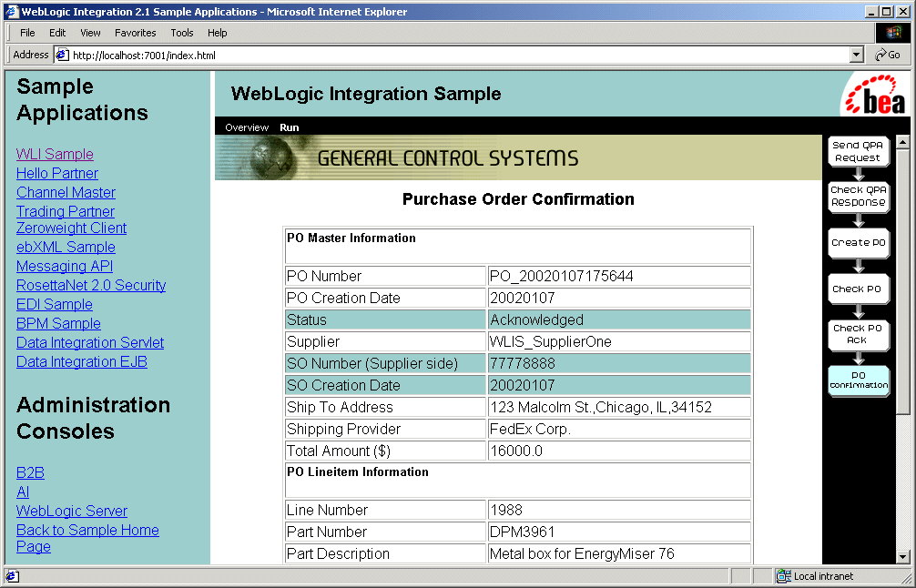
Task: Open the ebXML Sample link
Action: click(x=66, y=247)
